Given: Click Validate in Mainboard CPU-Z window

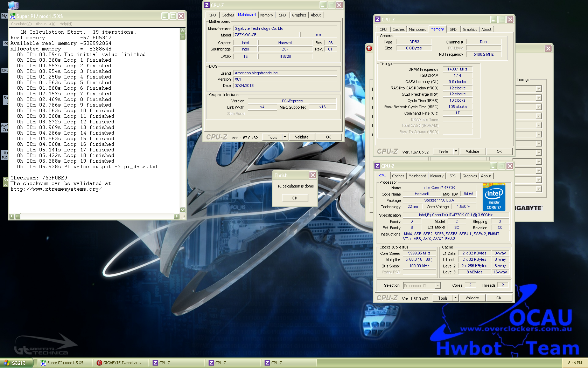Looking at the screenshot, I should 302,137.
